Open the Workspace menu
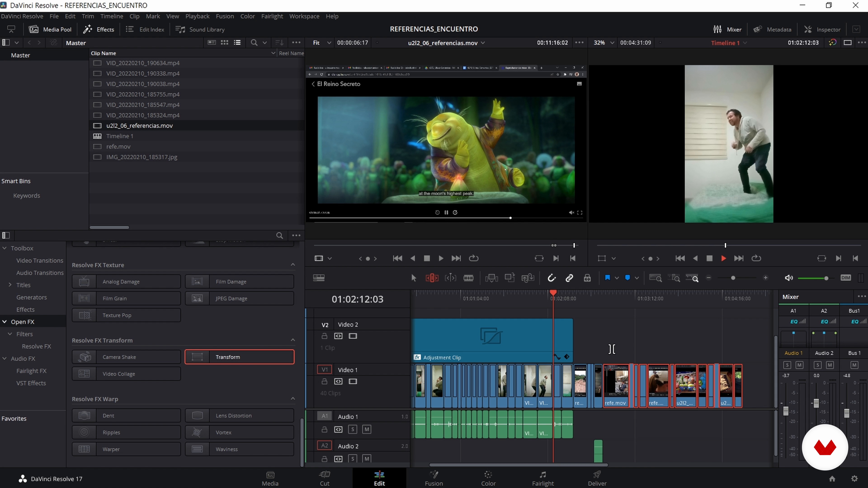The height and width of the screenshot is (488, 868). point(304,16)
